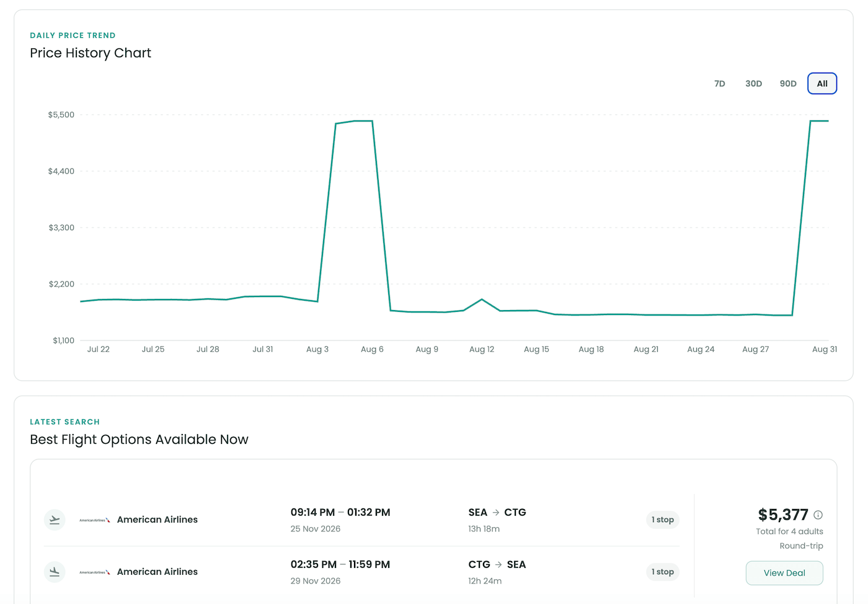Screen dimensions: 868x604
Task: Click the Jul 25 x-axis label
Action: [153, 349]
